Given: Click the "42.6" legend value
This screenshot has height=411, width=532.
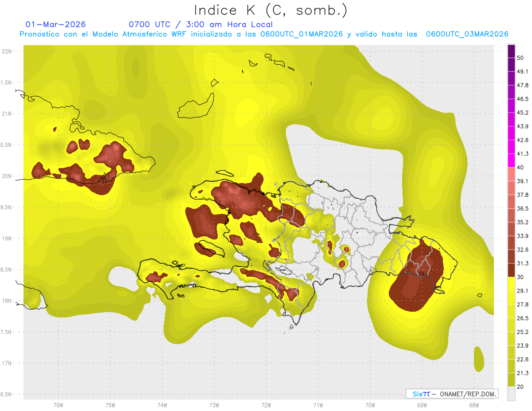Looking at the screenshot, I should (523, 140).
